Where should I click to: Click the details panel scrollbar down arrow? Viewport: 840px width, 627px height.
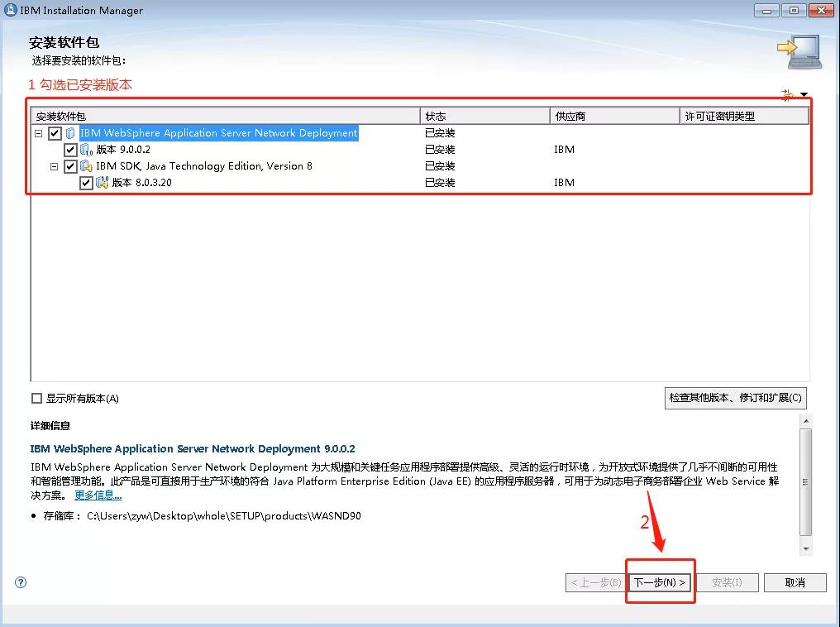(x=806, y=548)
